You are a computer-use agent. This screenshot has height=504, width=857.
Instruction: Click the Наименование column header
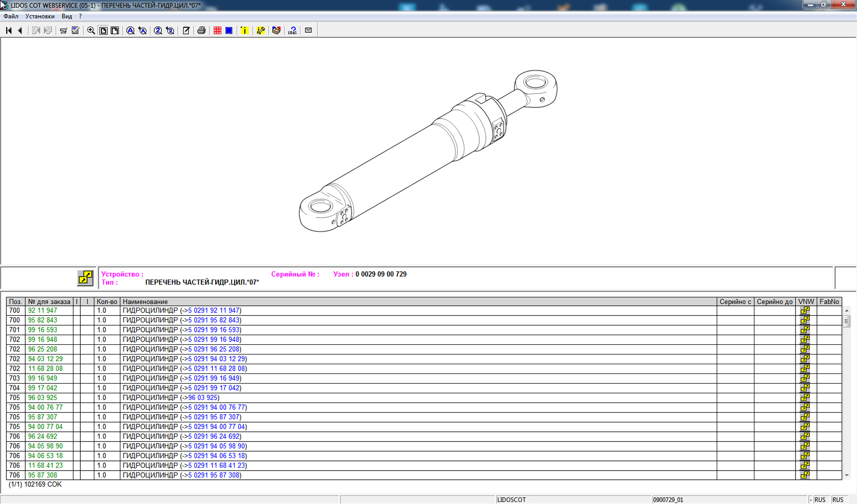(145, 302)
